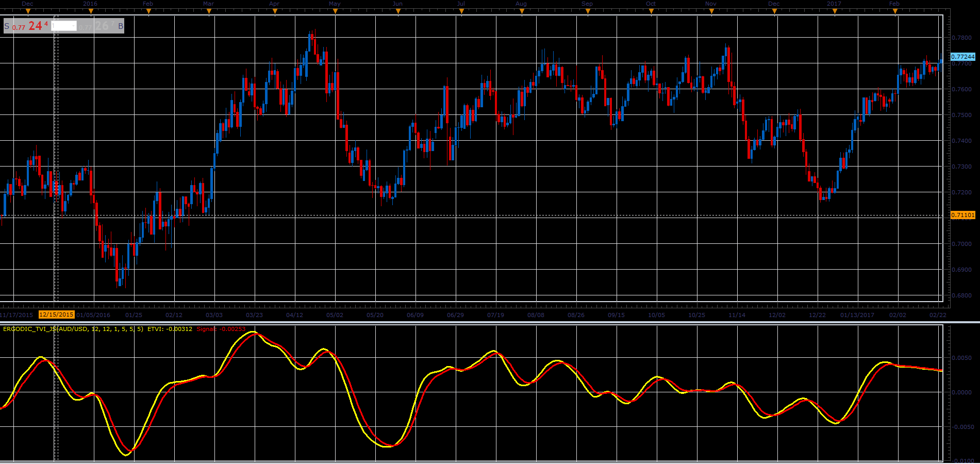This screenshot has height=464, width=980.
Task: Click the 0.0000 indicator axis label
Action: pyautogui.click(x=962, y=392)
